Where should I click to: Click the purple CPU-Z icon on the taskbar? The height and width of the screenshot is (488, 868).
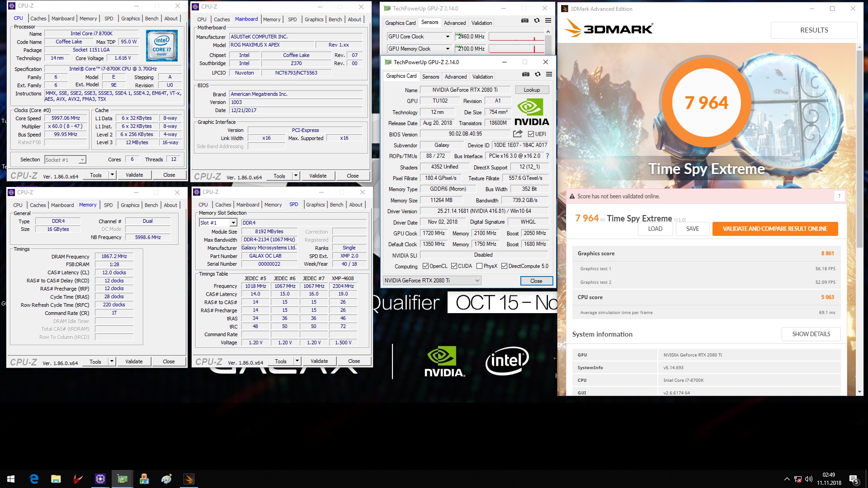(x=100, y=479)
